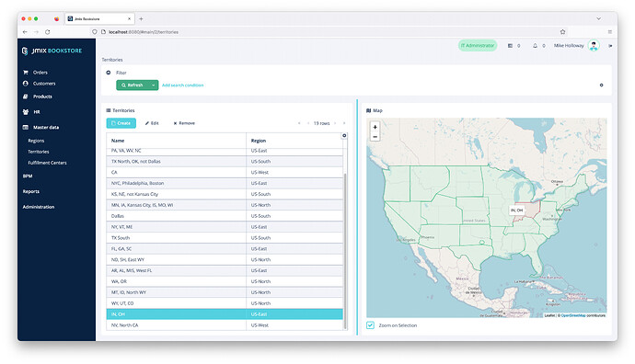Click the Remove button
Screen dimensions: 635x364
(184, 123)
